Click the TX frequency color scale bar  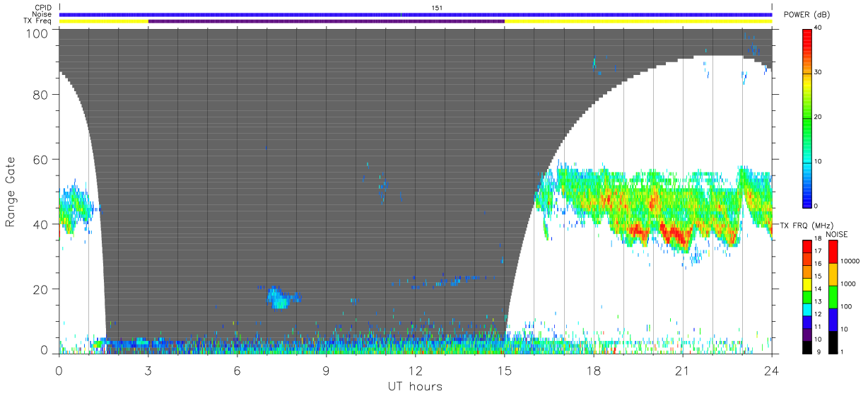click(x=807, y=296)
